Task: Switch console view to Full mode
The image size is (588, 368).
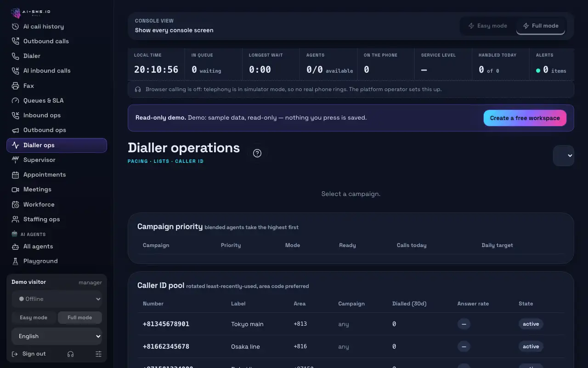Action: click(541, 26)
